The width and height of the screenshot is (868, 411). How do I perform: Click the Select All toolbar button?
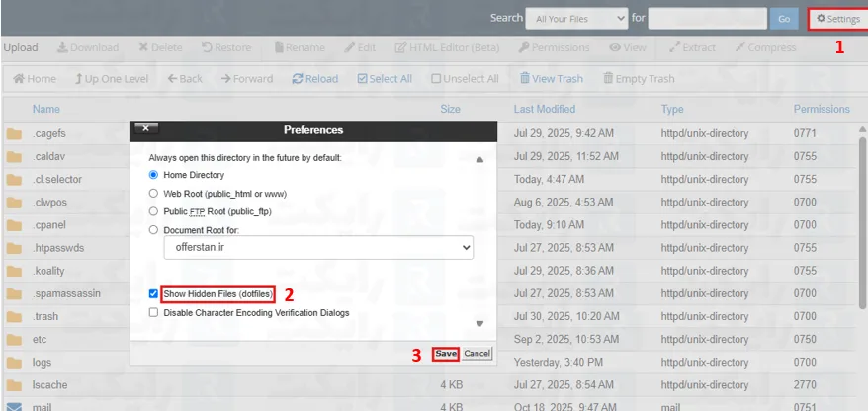coord(384,79)
